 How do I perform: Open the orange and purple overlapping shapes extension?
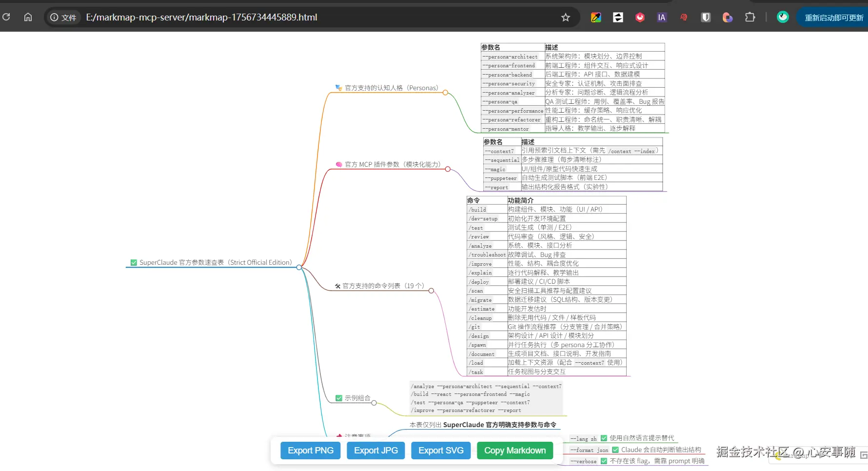click(x=728, y=18)
